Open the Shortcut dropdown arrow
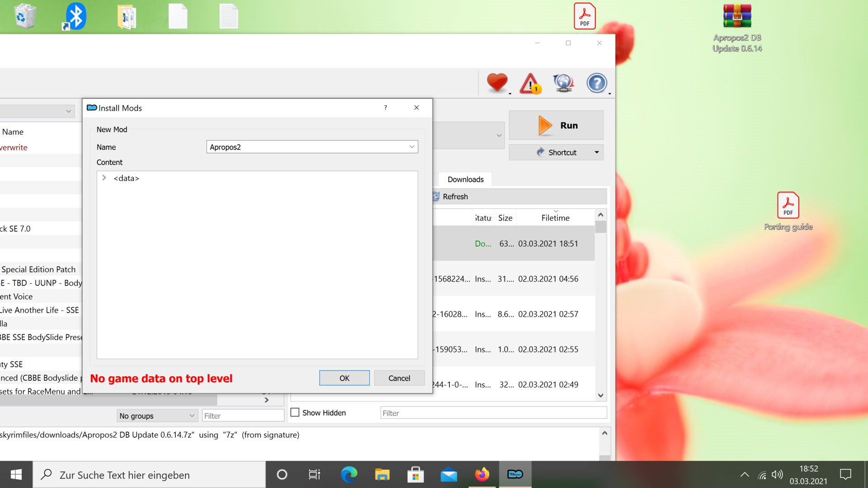The height and width of the screenshot is (488, 868). pyautogui.click(x=597, y=152)
